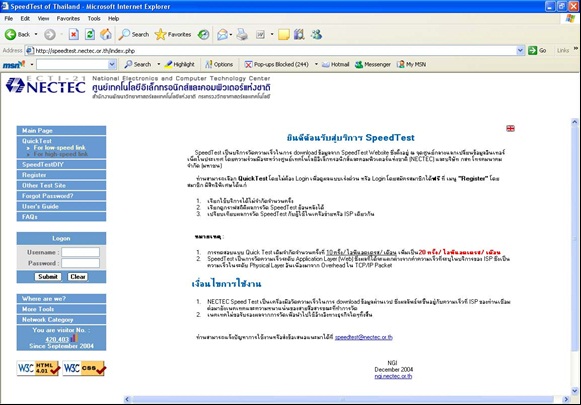Click the Mail envelope icon
This screenshot has height=405, width=581.
222,34
